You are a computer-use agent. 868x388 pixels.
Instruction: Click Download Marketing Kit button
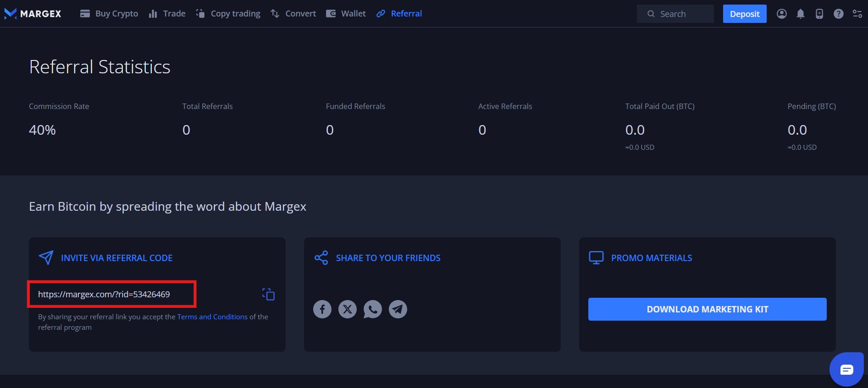[x=708, y=309]
